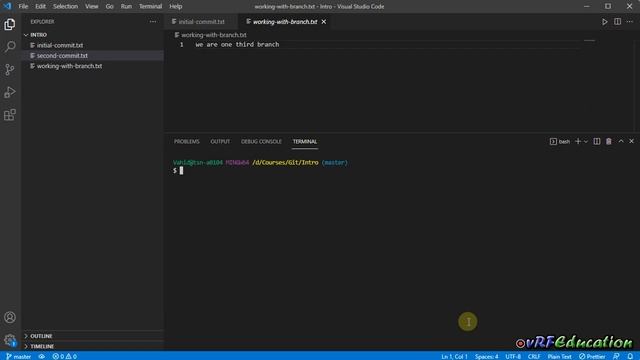The height and width of the screenshot is (360, 640).
Task: Close the terminal panel
Action: [x=631, y=141]
